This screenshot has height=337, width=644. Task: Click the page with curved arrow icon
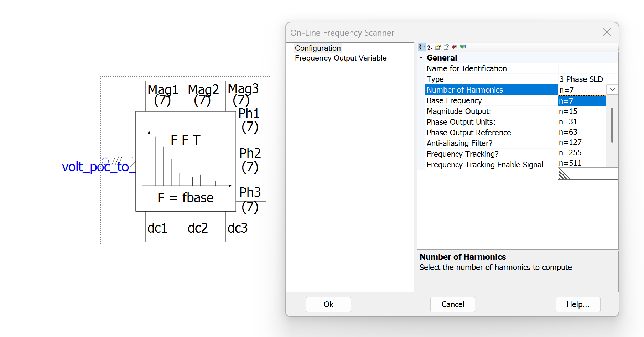point(446,47)
